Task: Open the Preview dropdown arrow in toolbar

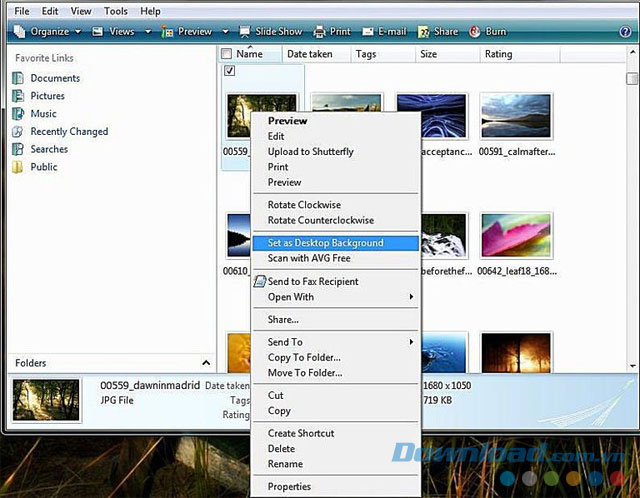Action: coord(225,31)
